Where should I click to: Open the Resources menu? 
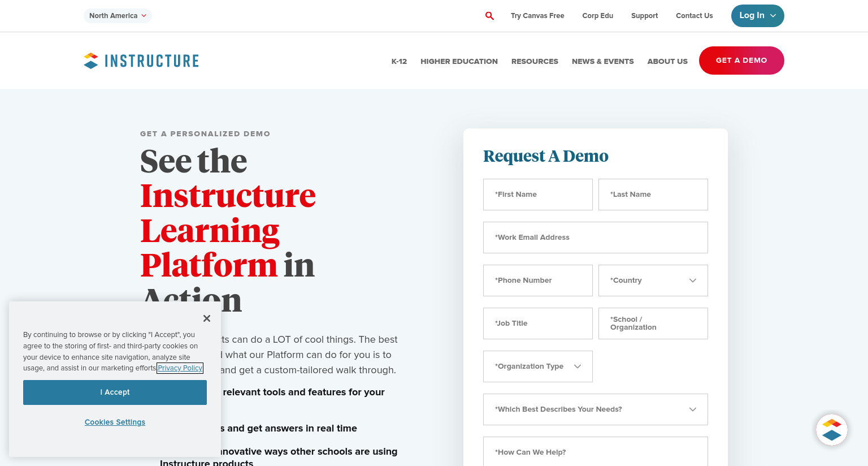point(535,61)
